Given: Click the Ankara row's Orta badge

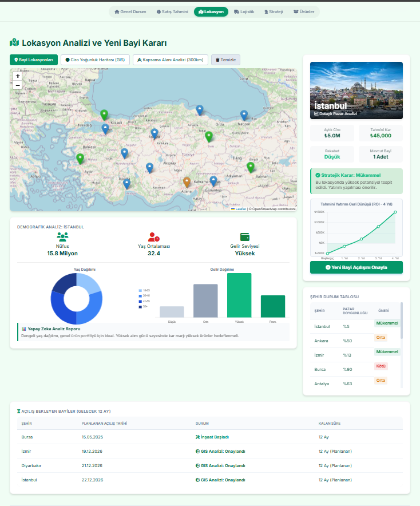Looking at the screenshot, I should (x=381, y=338).
